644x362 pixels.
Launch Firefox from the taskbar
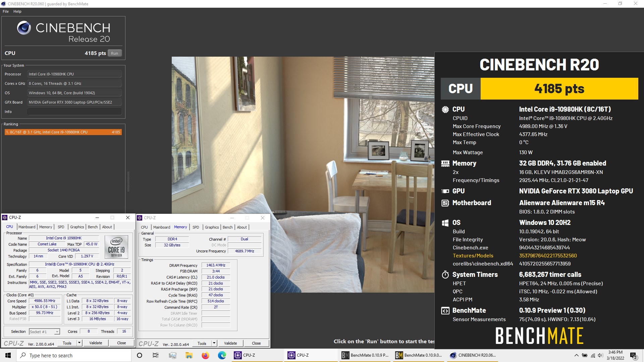pos(205,355)
